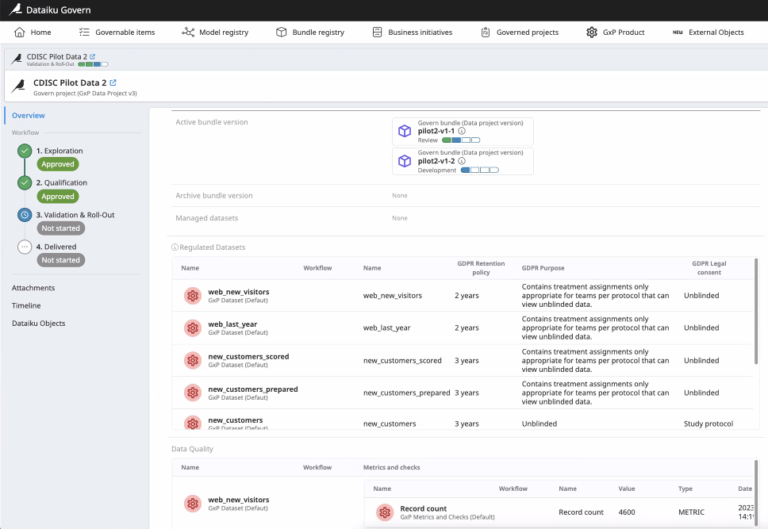Click the Dataiku bird logo in header
The image size is (768, 529).
coord(15,9)
